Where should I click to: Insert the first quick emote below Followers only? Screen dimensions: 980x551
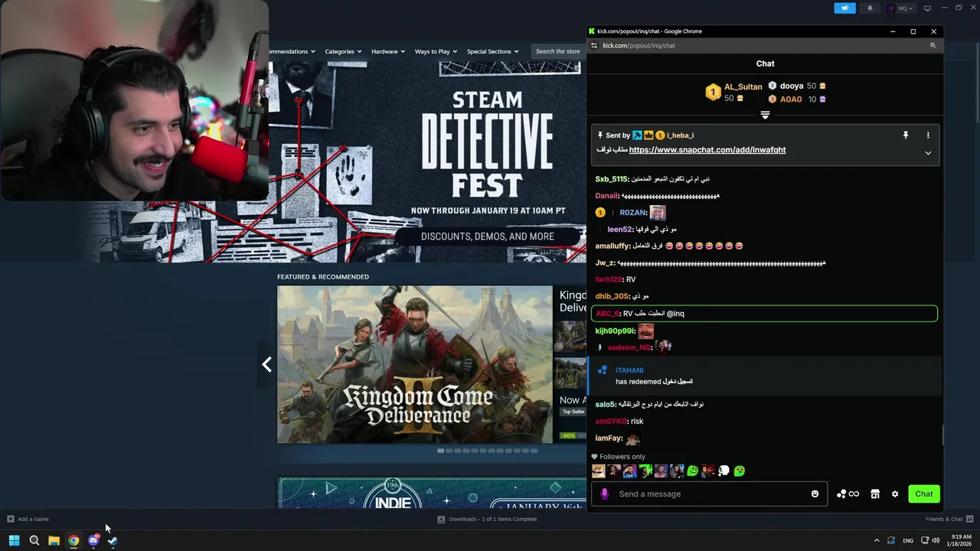(599, 471)
